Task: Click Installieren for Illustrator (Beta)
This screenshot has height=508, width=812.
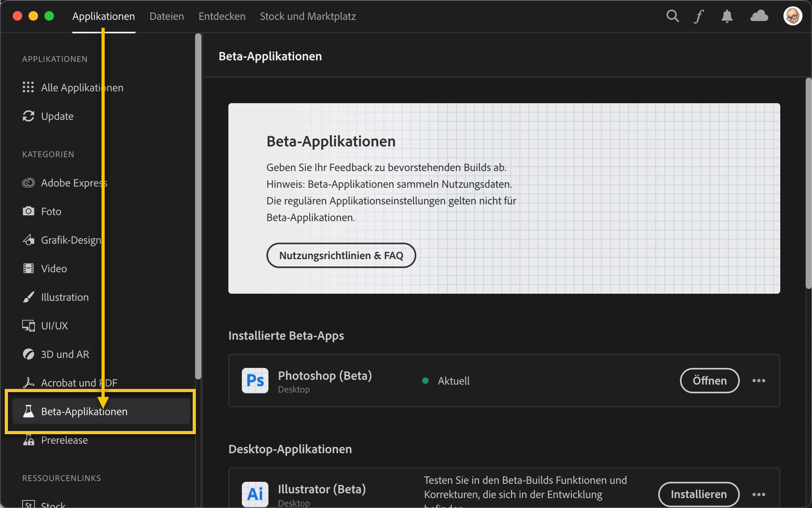Action: tap(699, 494)
